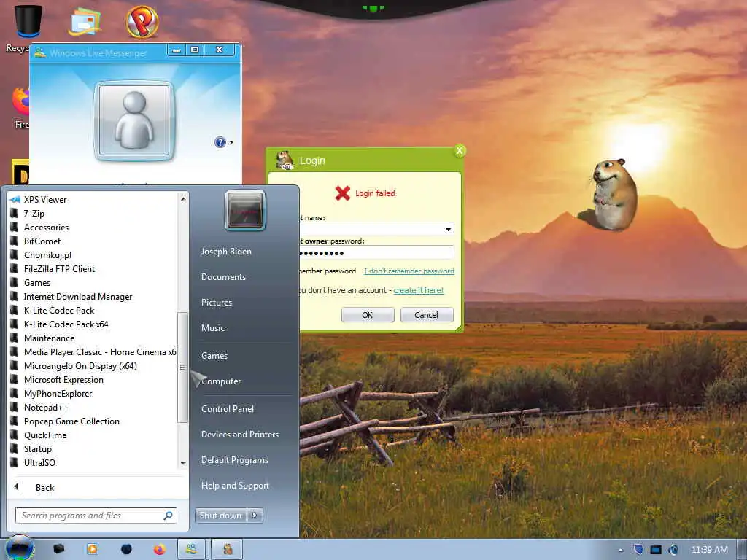Click the user account picture in Start menu
Image resolution: width=747 pixels, height=560 pixels.
[245, 210]
